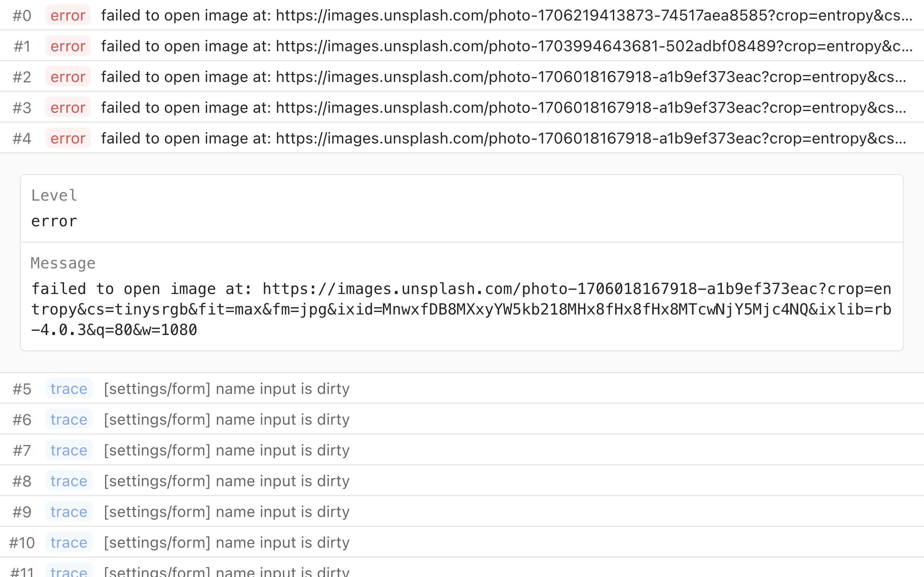
Task: Click the trace badge on row #5
Action: [x=69, y=389]
